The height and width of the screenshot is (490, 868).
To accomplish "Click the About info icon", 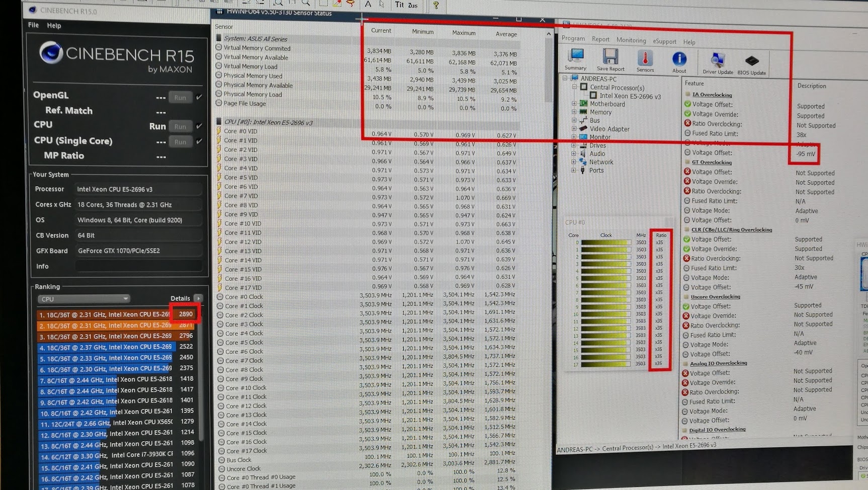I will tap(679, 59).
